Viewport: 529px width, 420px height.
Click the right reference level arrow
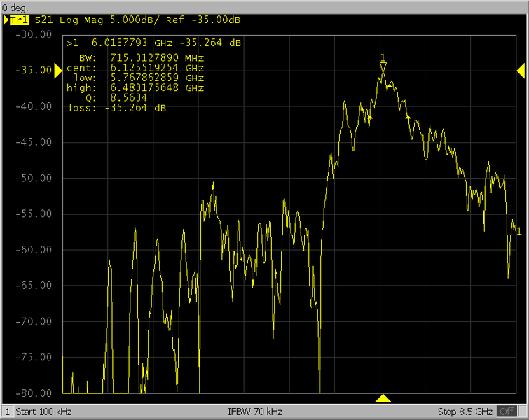[x=521, y=70]
